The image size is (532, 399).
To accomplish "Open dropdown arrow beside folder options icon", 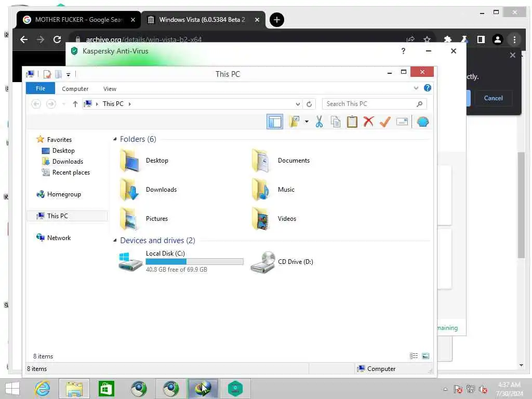I will 307,122.
